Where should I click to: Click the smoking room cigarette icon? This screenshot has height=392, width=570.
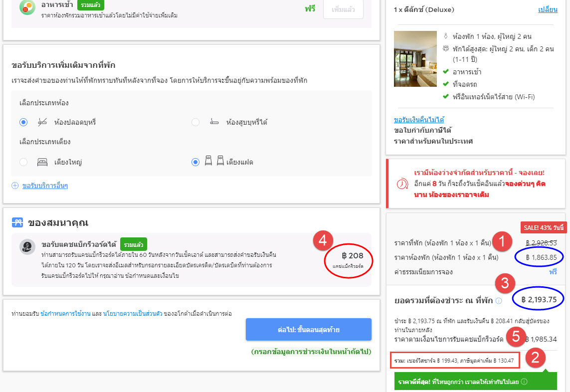click(x=214, y=122)
